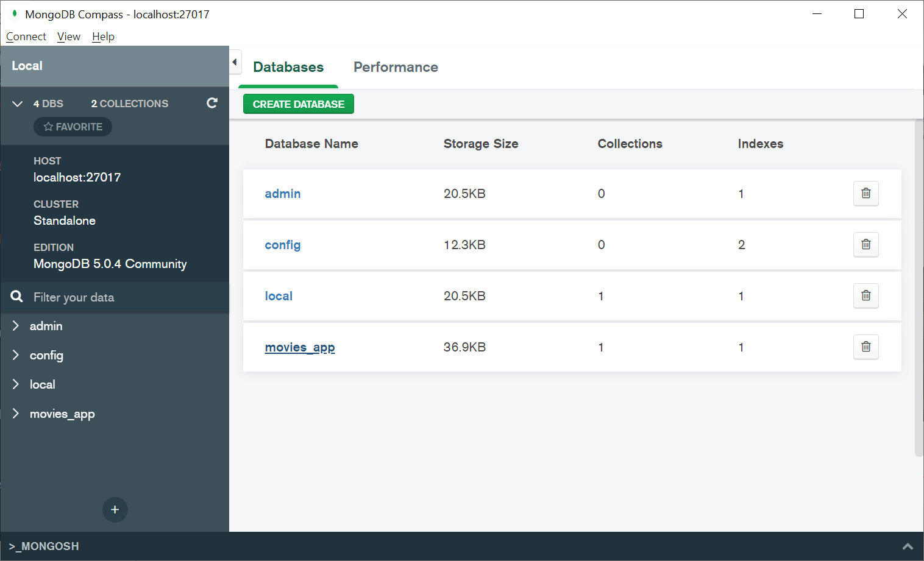Click the CREATE DATABASE button
The image size is (924, 561).
click(298, 104)
